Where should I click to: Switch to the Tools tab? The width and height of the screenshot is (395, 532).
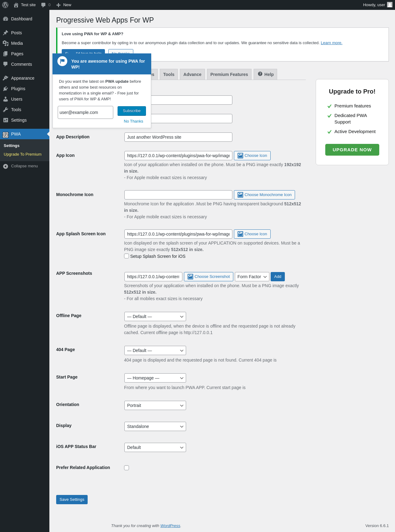pyautogui.click(x=169, y=74)
